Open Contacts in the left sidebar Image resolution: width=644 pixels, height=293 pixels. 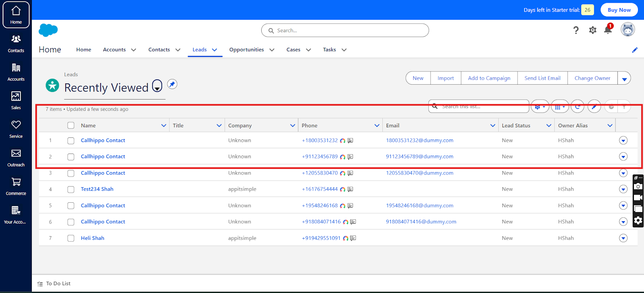16,44
